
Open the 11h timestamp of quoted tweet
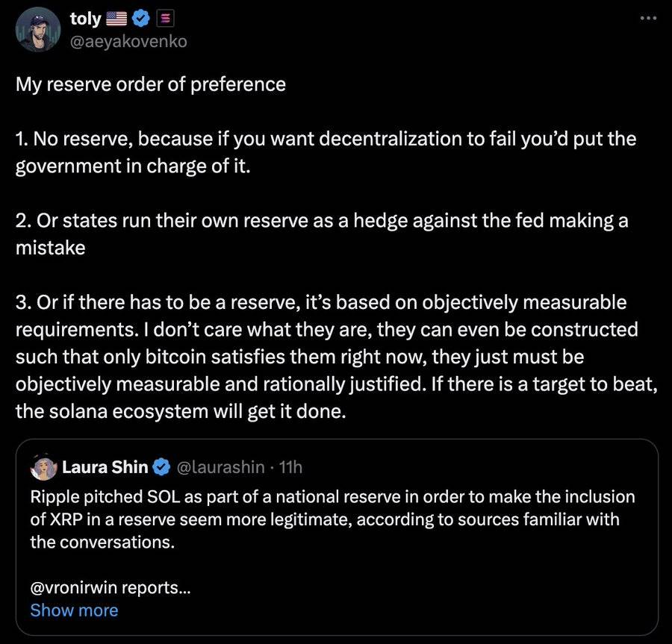pos(290,467)
